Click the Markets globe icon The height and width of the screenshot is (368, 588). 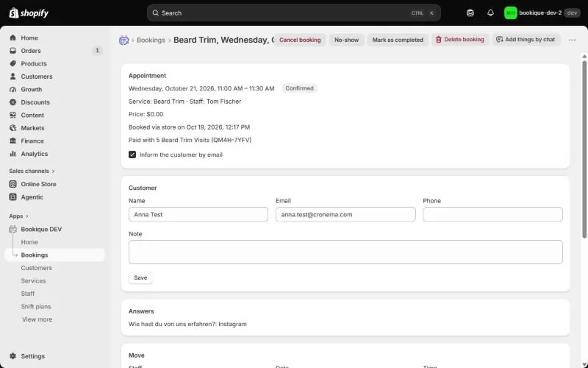(12, 128)
